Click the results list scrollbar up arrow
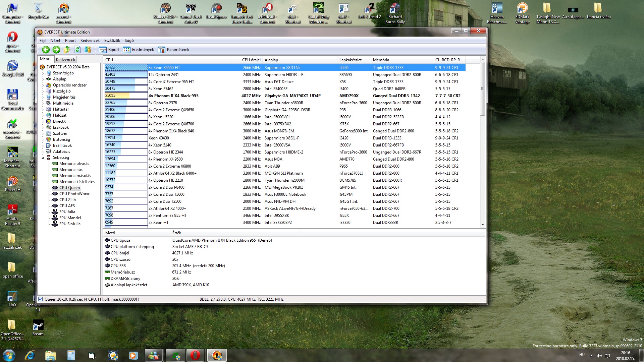This screenshot has height=362, width=644. coord(483,59)
